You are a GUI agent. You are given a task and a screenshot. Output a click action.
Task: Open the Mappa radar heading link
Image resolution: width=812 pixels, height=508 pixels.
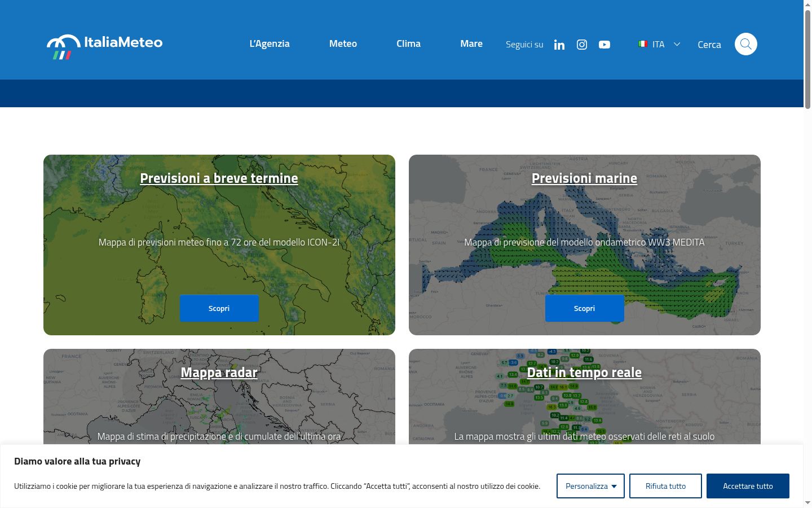[x=219, y=373]
